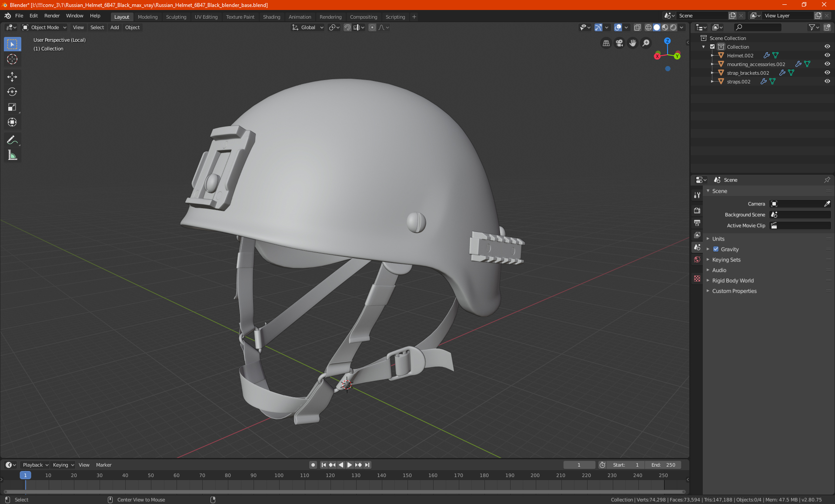Add a new workspace tab
The height and width of the screenshot is (504, 835).
pos(414,17)
